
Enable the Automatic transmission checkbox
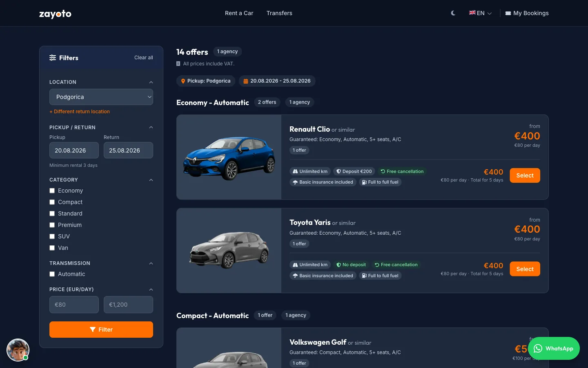tap(52, 274)
